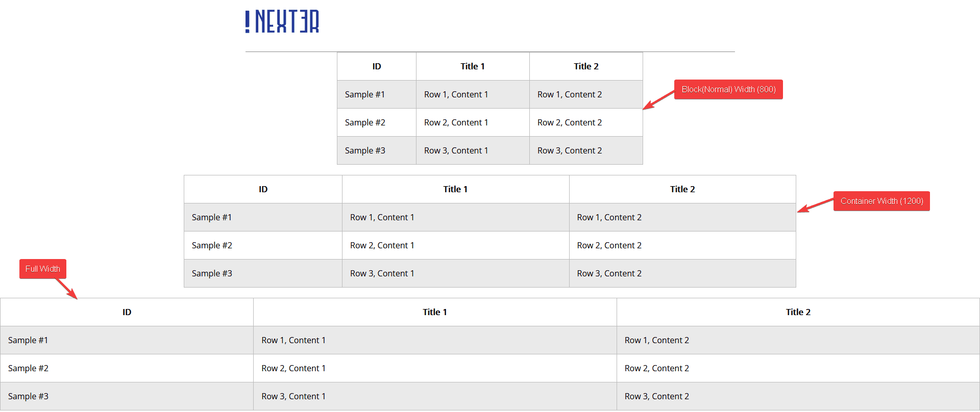This screenshot has width=980, height=412.
Task: Click the Nexter logo at the top
Action: tap(282, 21)
